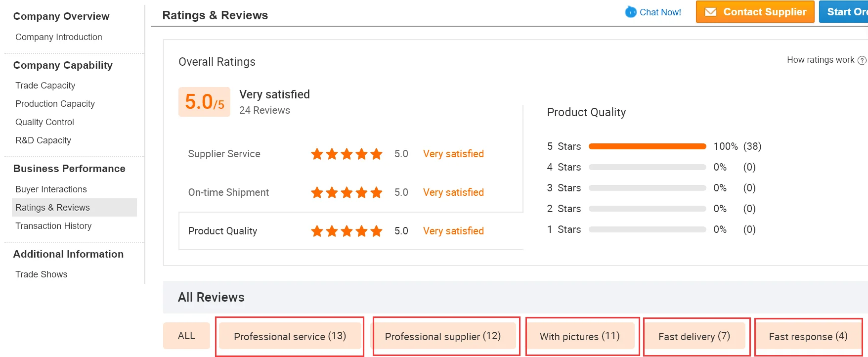868x357 pixels.
Task: Select the Fast delivery review filter
Action: click(694, 336)
